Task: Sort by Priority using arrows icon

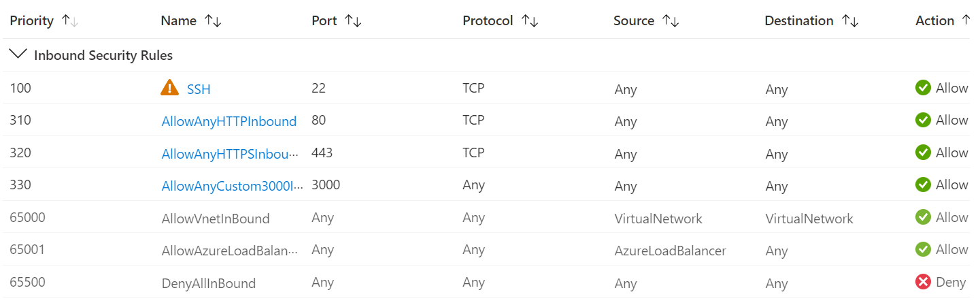Action: tap(69, 21)
